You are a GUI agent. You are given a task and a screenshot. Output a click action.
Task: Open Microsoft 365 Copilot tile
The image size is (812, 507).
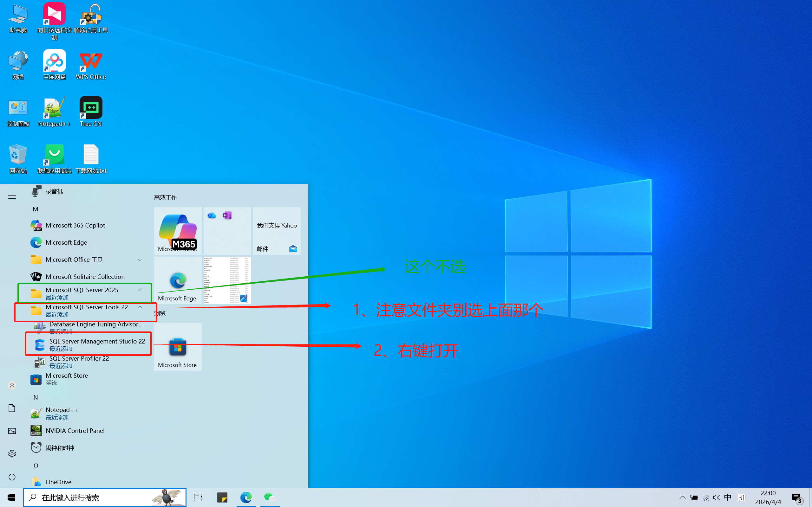click(178, 231)
